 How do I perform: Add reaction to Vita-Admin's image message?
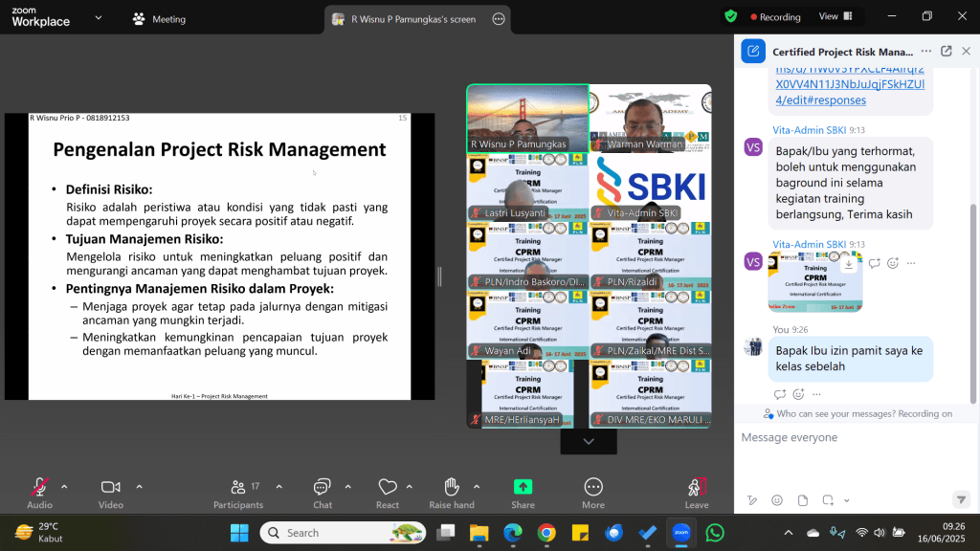coord(893,263)
